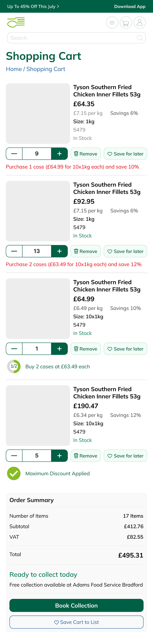This screenshot has height=644, width=153.
Task: Click the search magnifier icon
Action: (140, 38)
